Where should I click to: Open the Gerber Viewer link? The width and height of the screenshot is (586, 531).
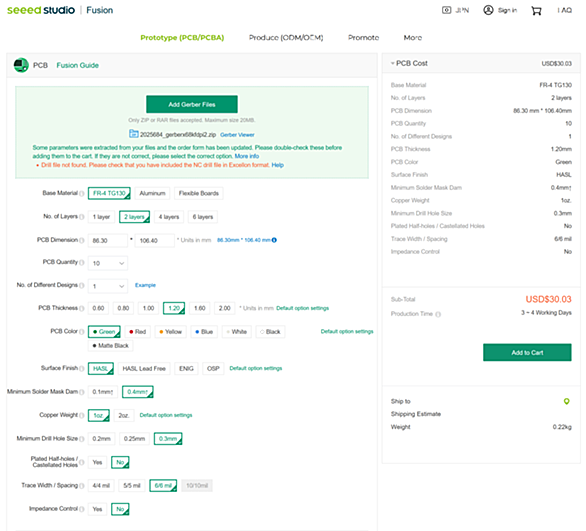click(237, 135)
